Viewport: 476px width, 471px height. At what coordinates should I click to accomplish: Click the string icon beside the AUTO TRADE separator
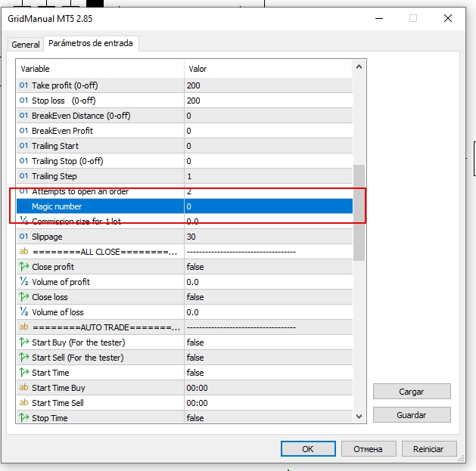point(23,327)
